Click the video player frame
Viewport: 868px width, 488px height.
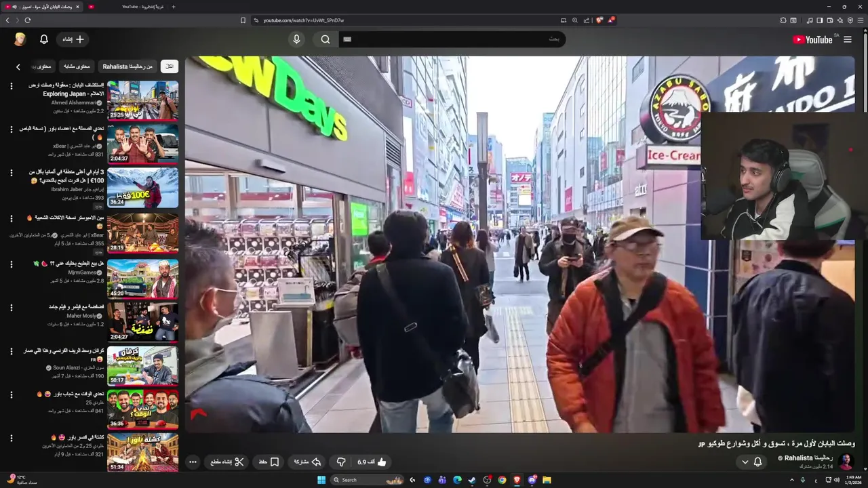[519, 244]
